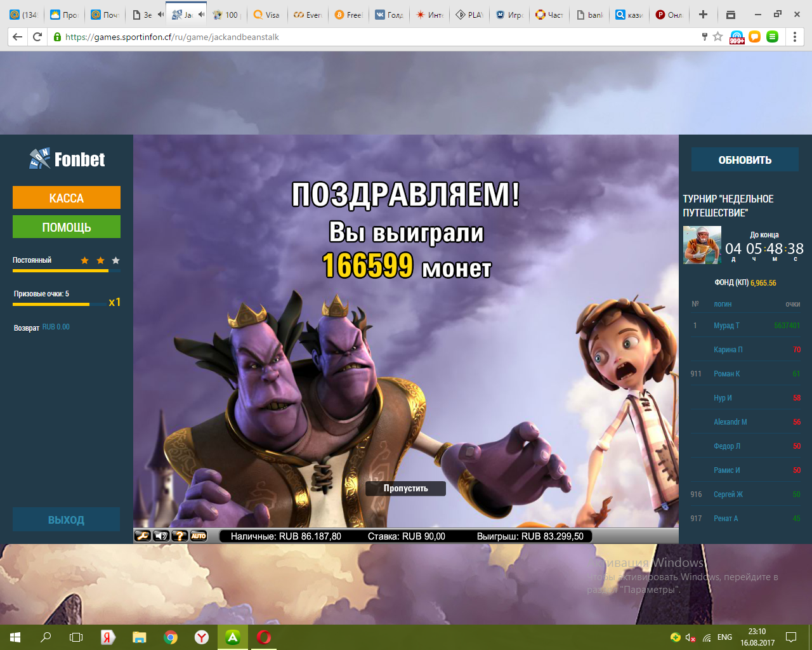Click the Пропустить skip button
This screenshot has width=812, height=650.
405,488
